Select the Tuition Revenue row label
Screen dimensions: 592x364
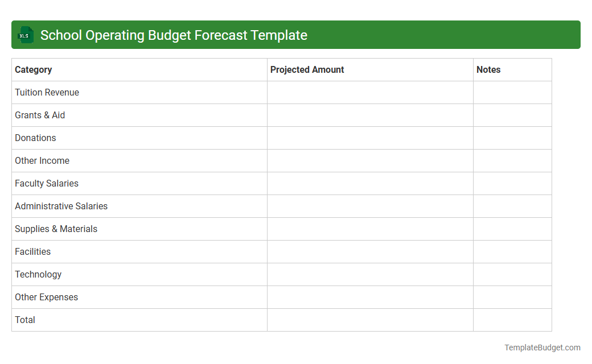tap(47, 92)
